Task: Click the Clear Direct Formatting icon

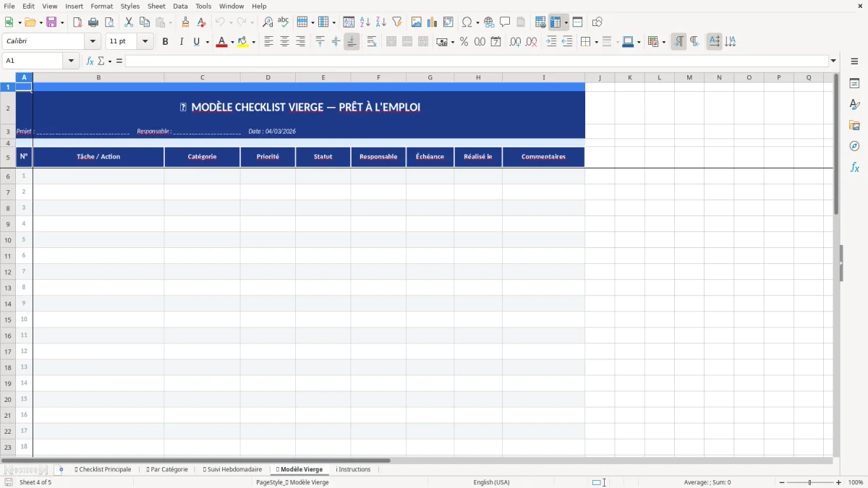Action: [201, 22]
